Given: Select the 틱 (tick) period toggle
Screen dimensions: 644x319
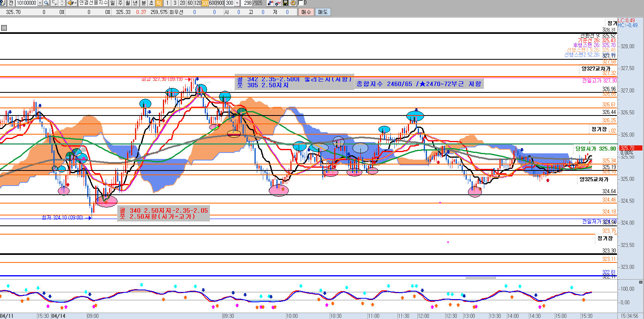Looking at the screenshot, I should point(159,3).
